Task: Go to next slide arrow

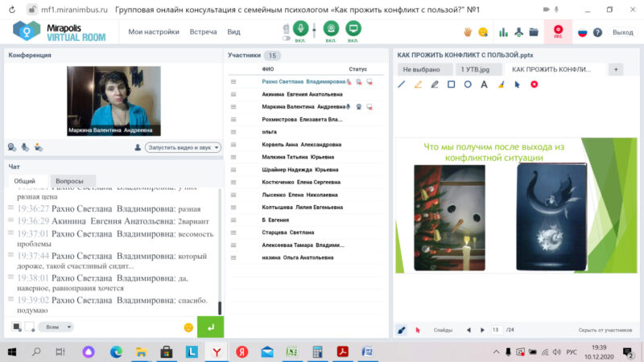Action: point(482,330)
